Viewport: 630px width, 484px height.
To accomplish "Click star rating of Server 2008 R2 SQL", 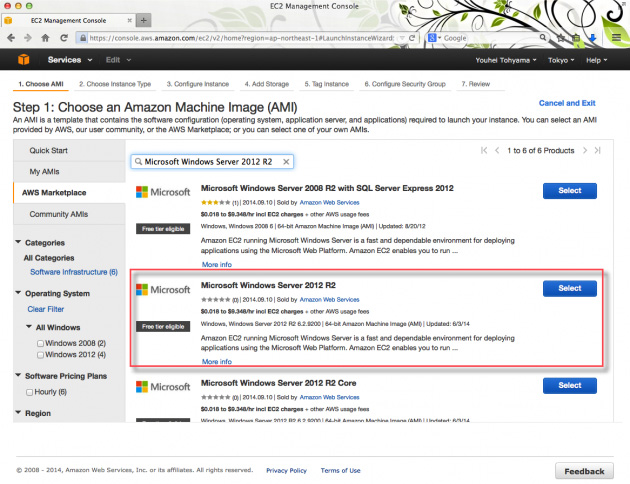I will coord(215,202).
